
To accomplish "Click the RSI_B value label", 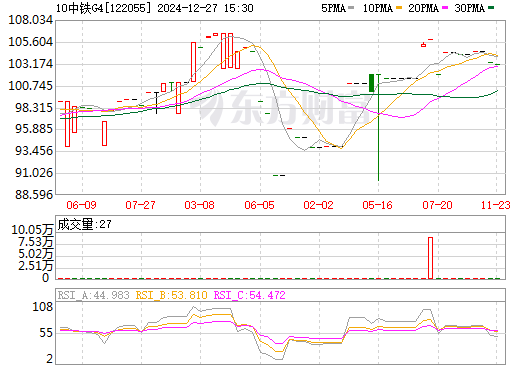I will click(171, 295).
